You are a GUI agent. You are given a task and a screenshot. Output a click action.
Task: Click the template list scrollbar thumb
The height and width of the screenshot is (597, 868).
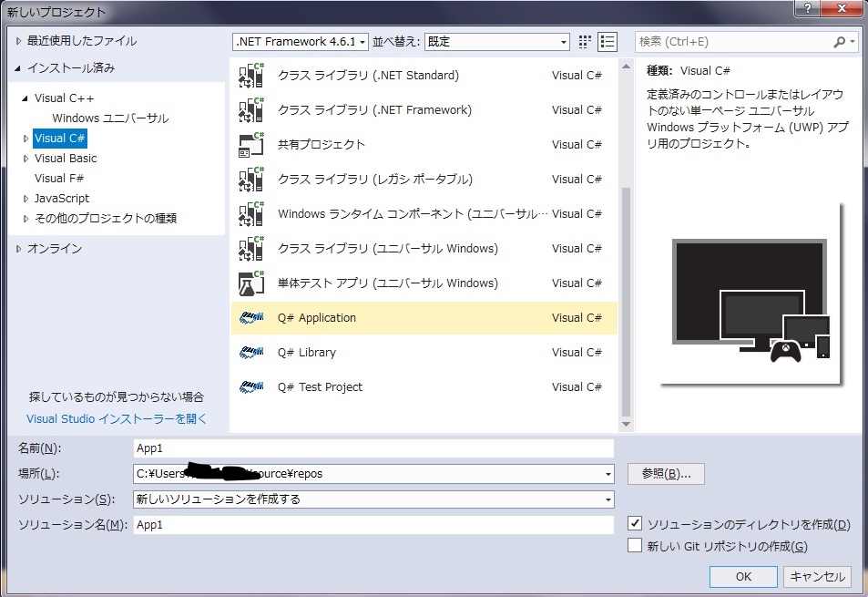coord(626,302)
